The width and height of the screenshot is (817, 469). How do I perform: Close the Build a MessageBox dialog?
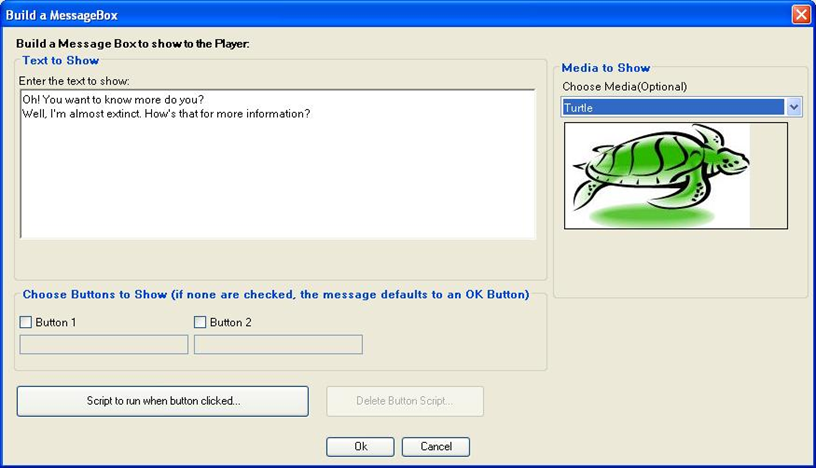(800, 14)
